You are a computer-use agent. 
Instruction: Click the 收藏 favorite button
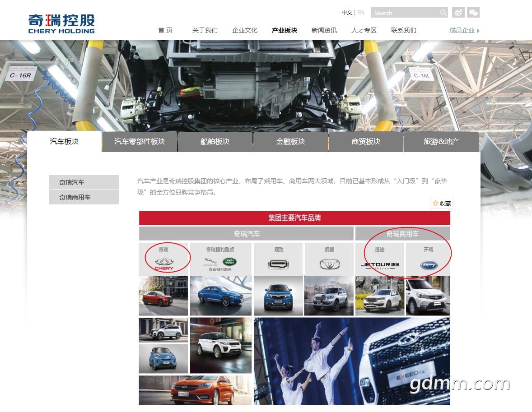(441, 203)
